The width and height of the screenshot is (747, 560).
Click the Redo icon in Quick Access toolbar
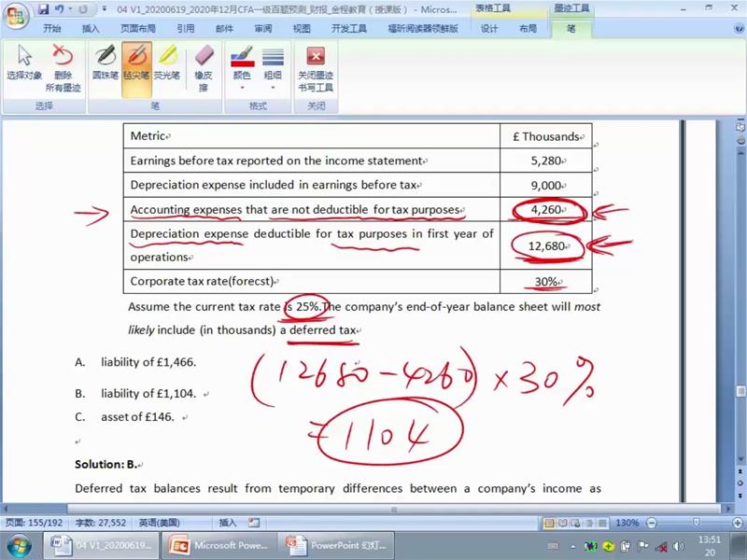pos(83,9)
